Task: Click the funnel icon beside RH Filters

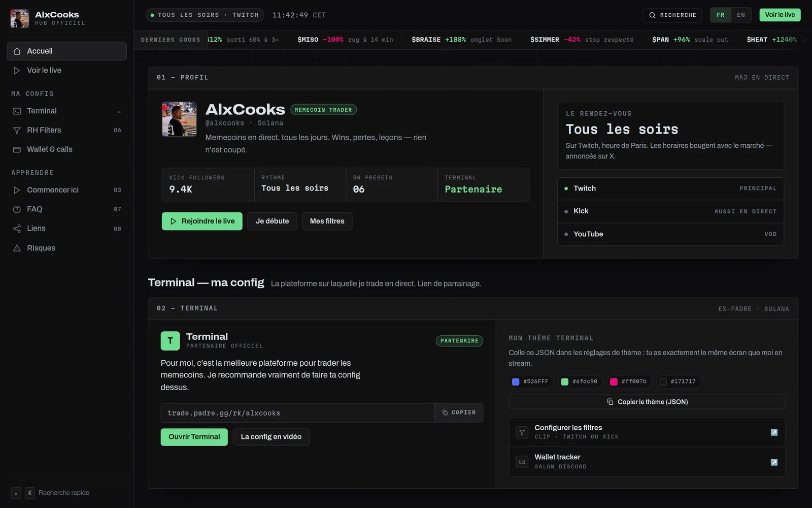Action: click(x=17, y=131)
